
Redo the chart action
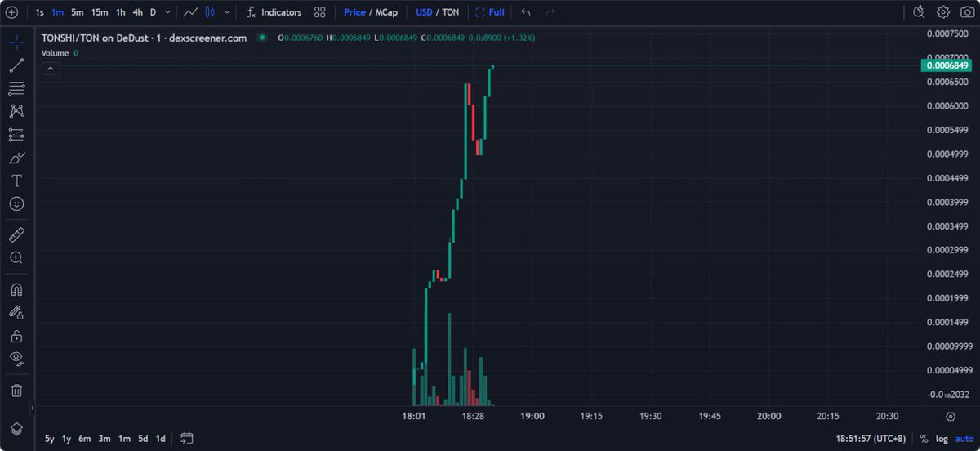click(550, 12)
